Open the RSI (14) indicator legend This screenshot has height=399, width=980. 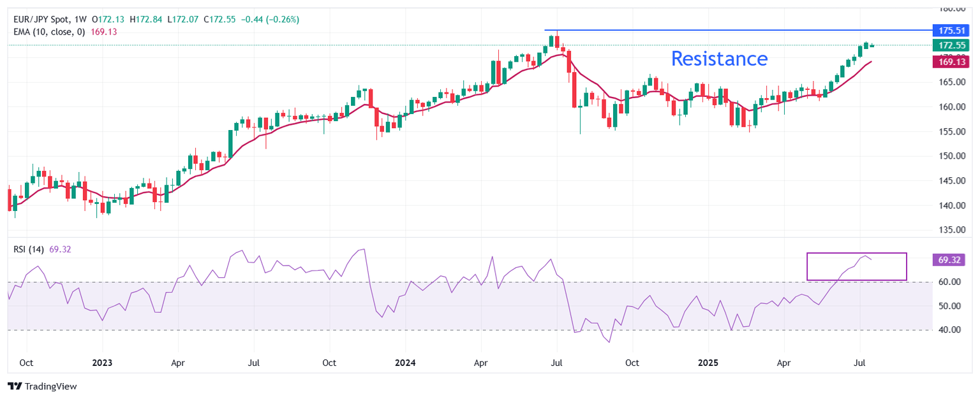click(x=29, y=249)
